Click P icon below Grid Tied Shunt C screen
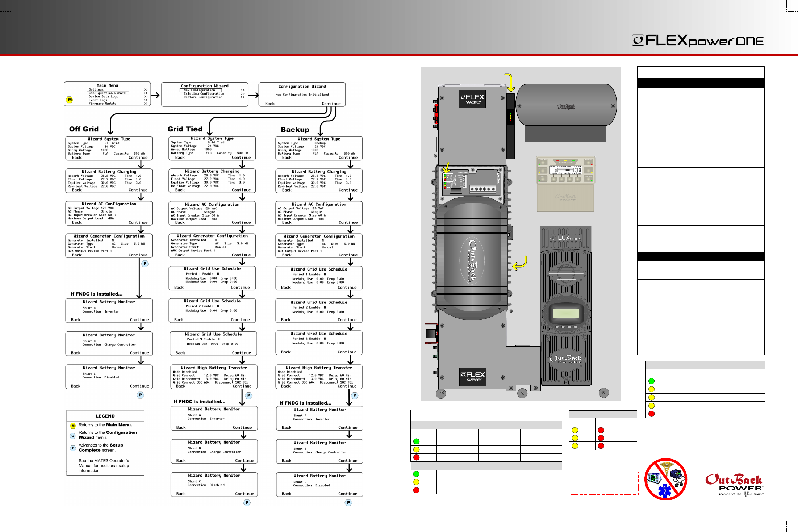 coord(247,502)
